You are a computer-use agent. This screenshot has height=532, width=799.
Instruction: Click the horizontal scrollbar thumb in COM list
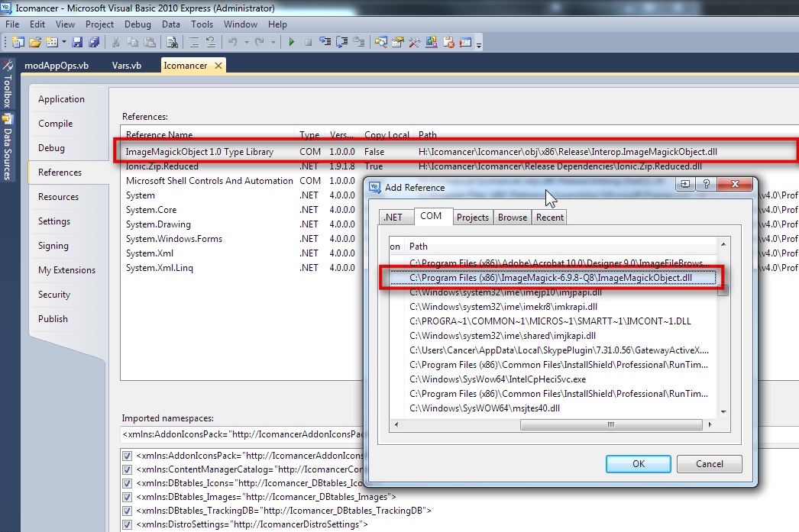pyautogui.click(x=611, y=424)
